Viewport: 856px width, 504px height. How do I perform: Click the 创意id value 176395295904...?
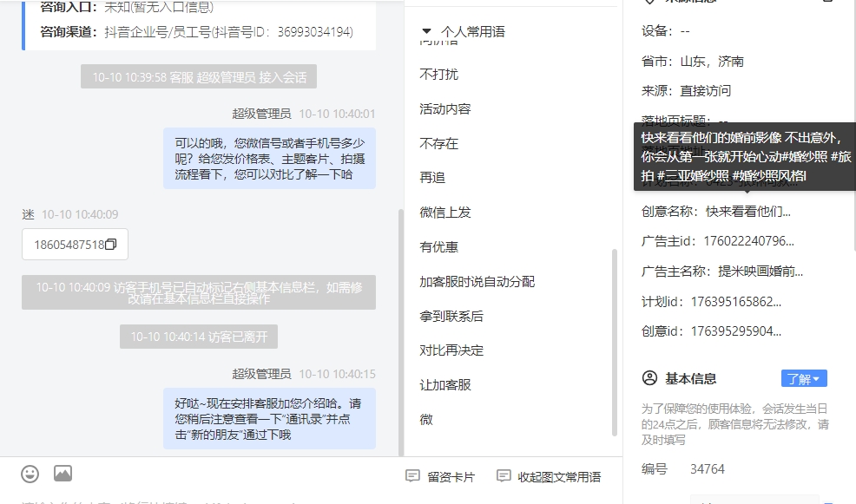(x=736, y=331)
